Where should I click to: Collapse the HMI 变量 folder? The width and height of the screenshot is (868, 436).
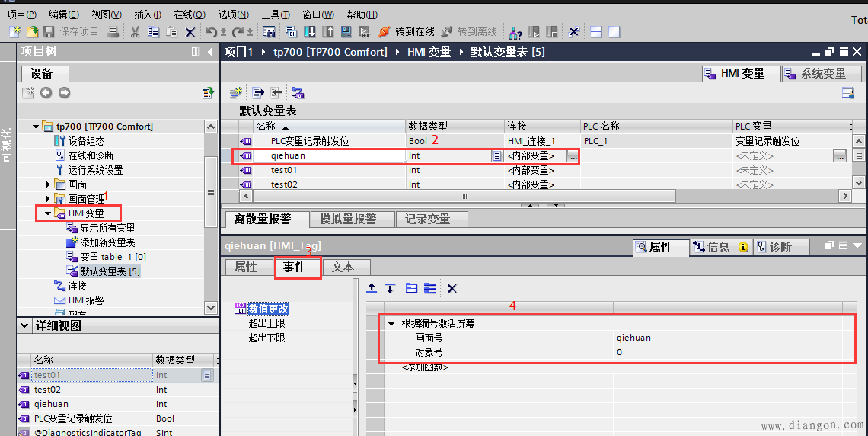point(48,213)
